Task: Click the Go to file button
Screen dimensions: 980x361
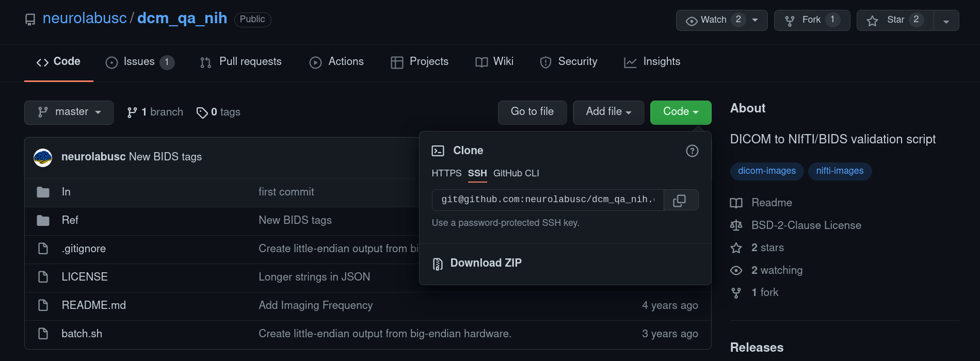Action: click(532, 112)
